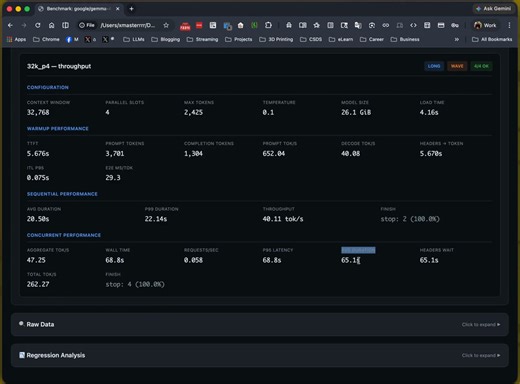Screen dimensions: 520x384
Task: Toggle the browser side panel icon
Action: point(65,25)
